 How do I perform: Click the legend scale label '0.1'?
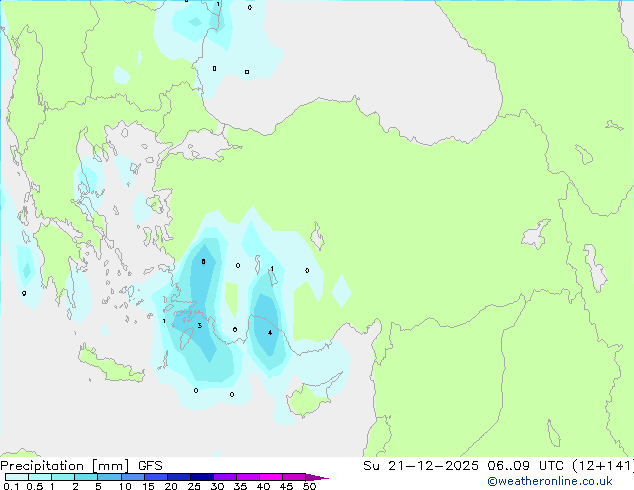click(11, 486)
